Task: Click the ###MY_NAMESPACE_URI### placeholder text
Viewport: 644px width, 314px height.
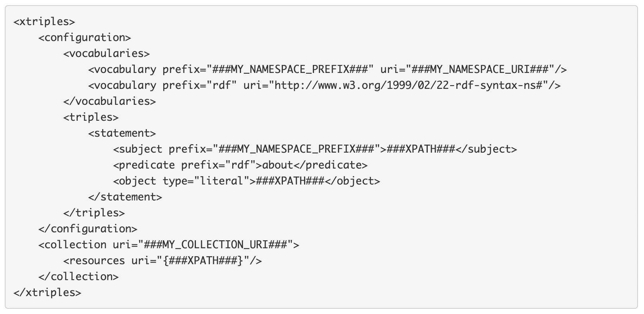Action: (480, 69)
